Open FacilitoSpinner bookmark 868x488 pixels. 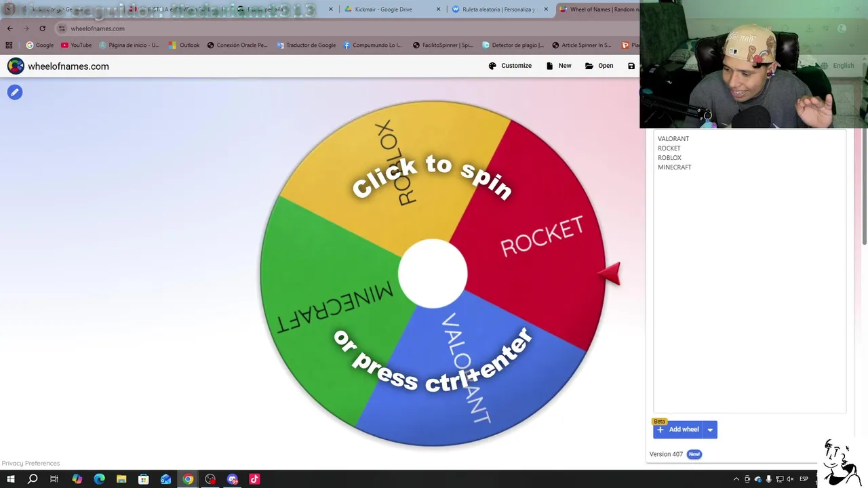[x=443, y=45]
